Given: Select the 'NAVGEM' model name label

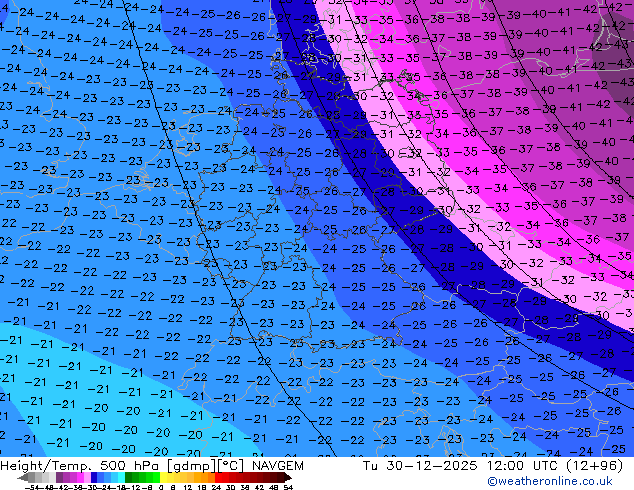Looking at the screenshot, I should pos(277,466).
